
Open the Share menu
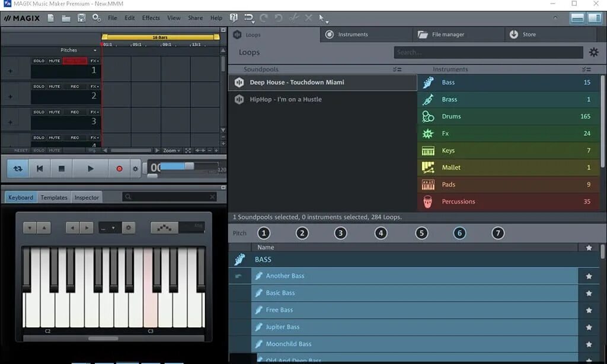[x=195, y=18]
